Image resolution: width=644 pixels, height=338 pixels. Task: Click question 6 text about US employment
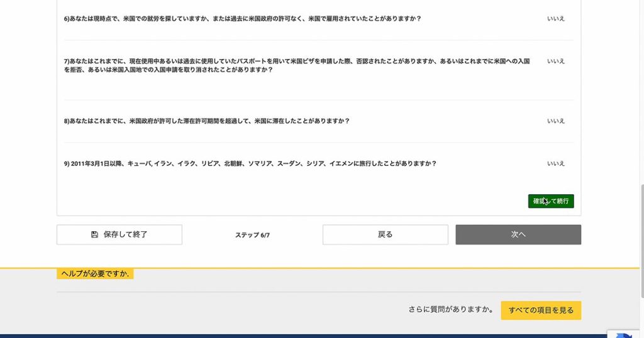click(242, 19)
